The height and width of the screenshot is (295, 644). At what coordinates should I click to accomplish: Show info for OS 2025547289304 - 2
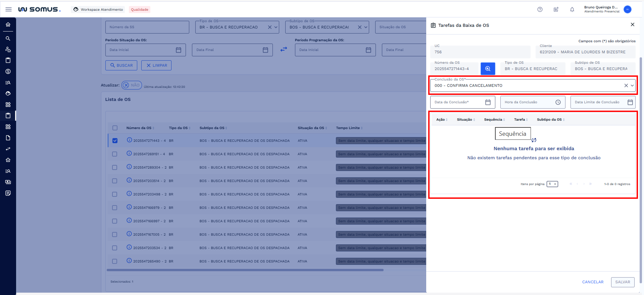pyautogui.click(x=129, y=167)
